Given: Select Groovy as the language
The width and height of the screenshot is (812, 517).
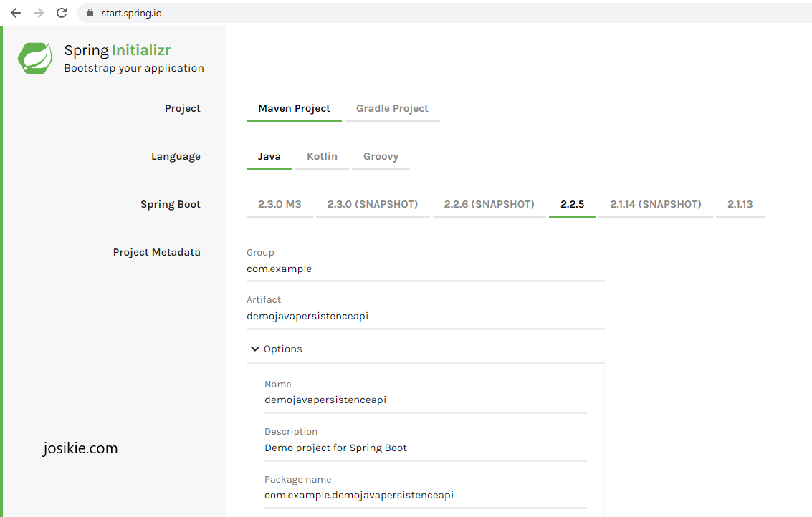Looking at the screenshot, I should [x=381, y=156].
